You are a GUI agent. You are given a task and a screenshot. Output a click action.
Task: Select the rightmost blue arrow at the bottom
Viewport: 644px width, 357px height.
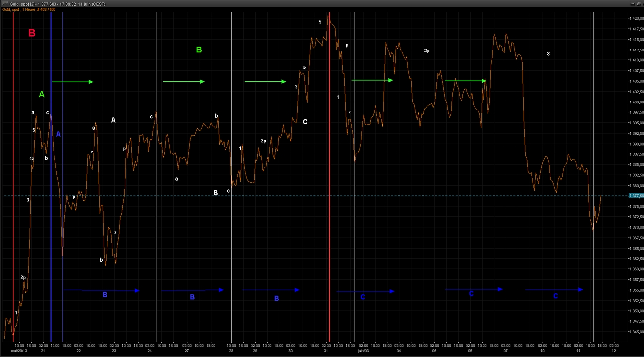[x=554, y=289]
